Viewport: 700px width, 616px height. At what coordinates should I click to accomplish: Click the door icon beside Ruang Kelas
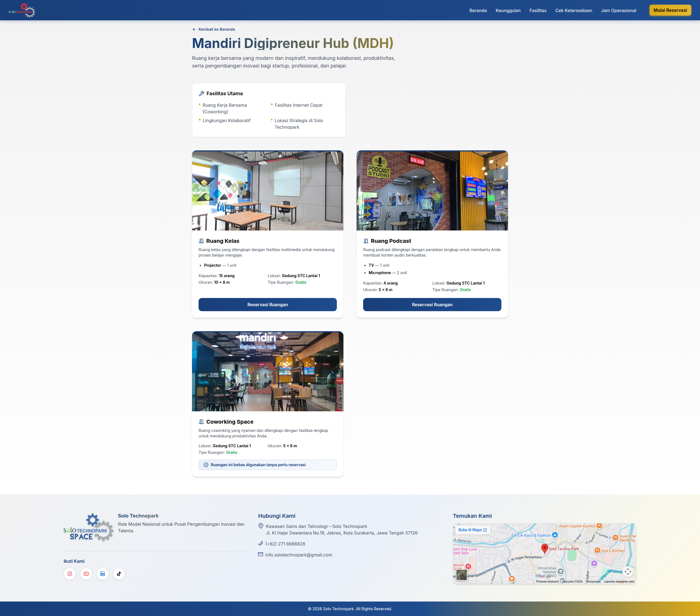tap(201, 241)
